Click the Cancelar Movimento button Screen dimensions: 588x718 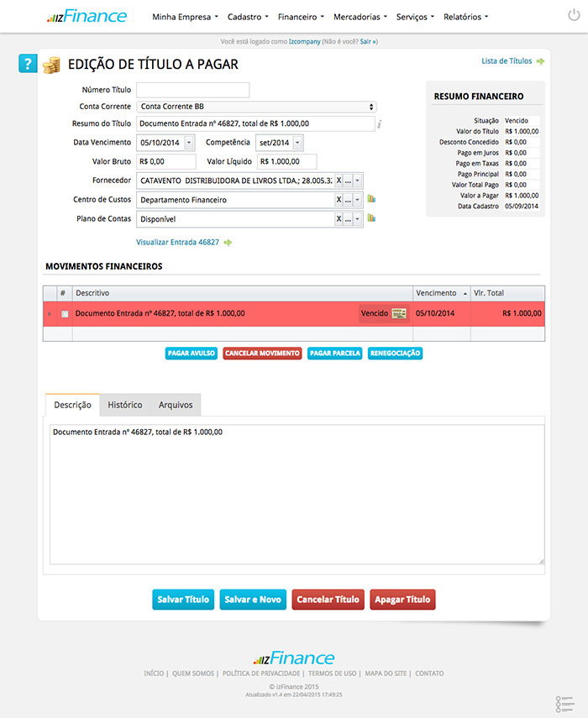click(262, 354)
